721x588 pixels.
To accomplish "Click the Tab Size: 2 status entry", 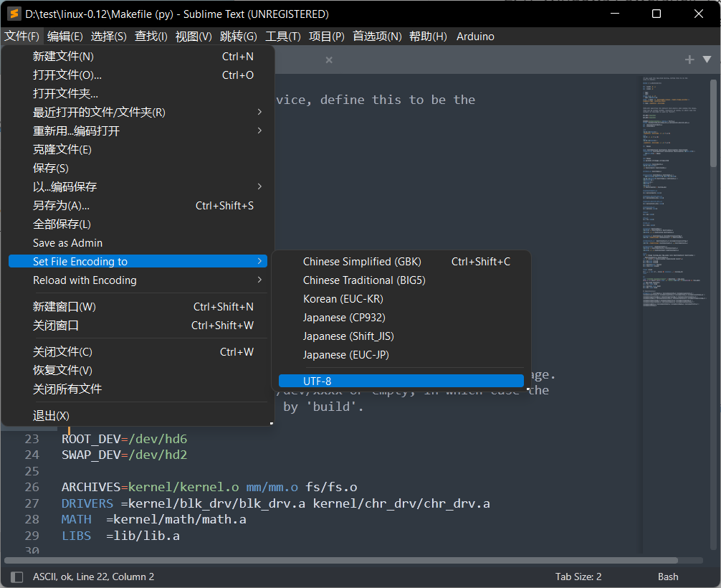I will click(x=578, y=577).
